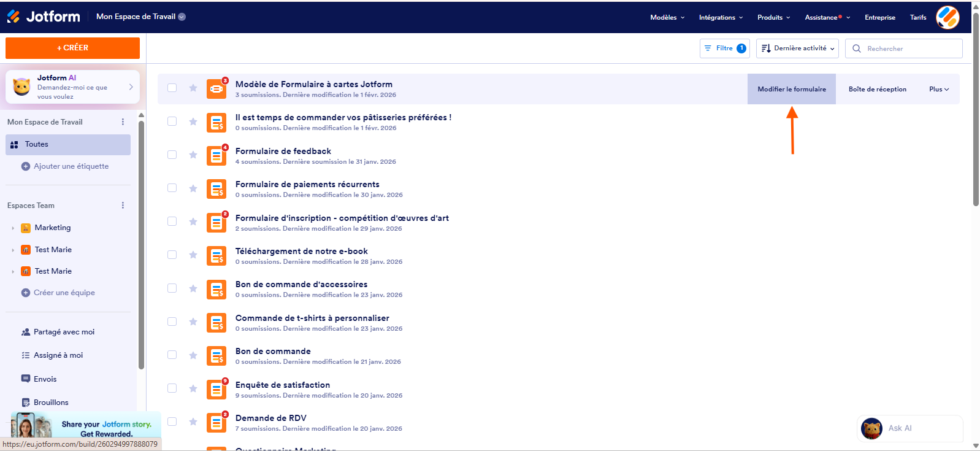This screenshot has width=980, height=451.
Task: Click the Ask AI avatar icon
Action: point(871,428)
